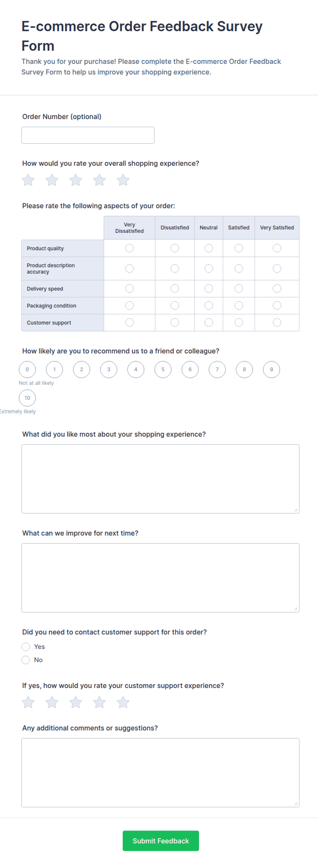318x868 pixels.
Task: Set Packaging condition to Satisfied
Action: (239, 305)
